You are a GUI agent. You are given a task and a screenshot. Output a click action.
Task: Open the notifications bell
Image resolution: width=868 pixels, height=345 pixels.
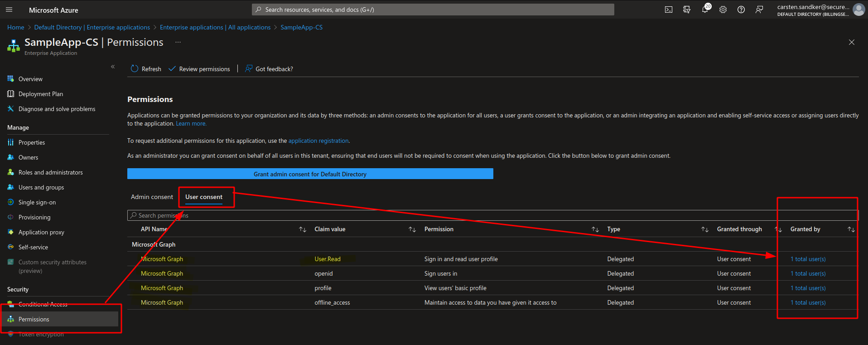705,10
